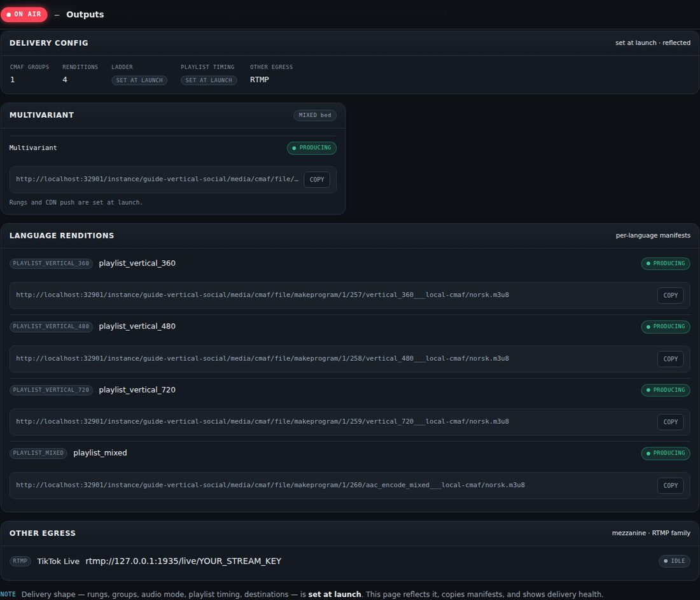Click the DELIVERY CONFIG heading

[x=48, y=43]
